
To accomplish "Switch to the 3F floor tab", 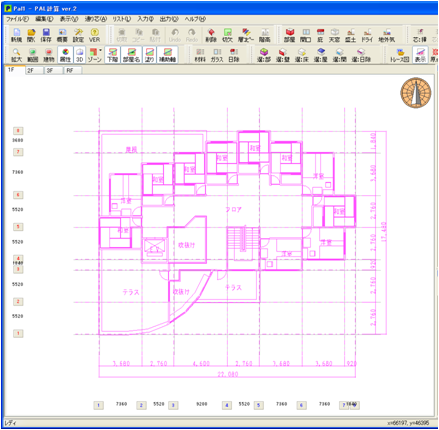I will coord(53,71).
